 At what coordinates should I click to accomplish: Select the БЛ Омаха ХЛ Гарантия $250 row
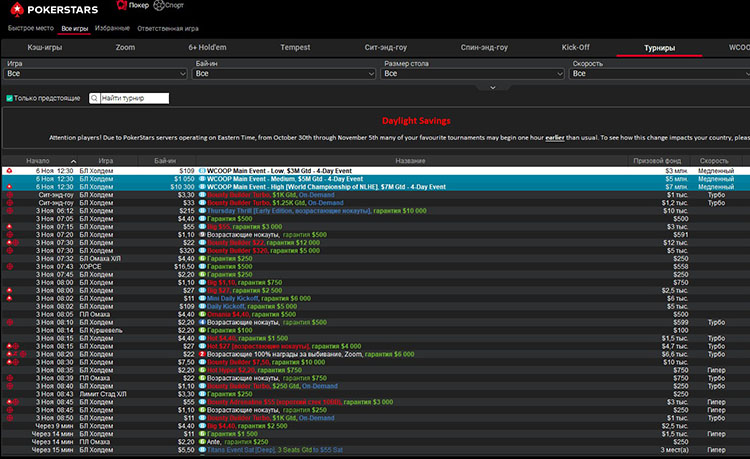376,259
